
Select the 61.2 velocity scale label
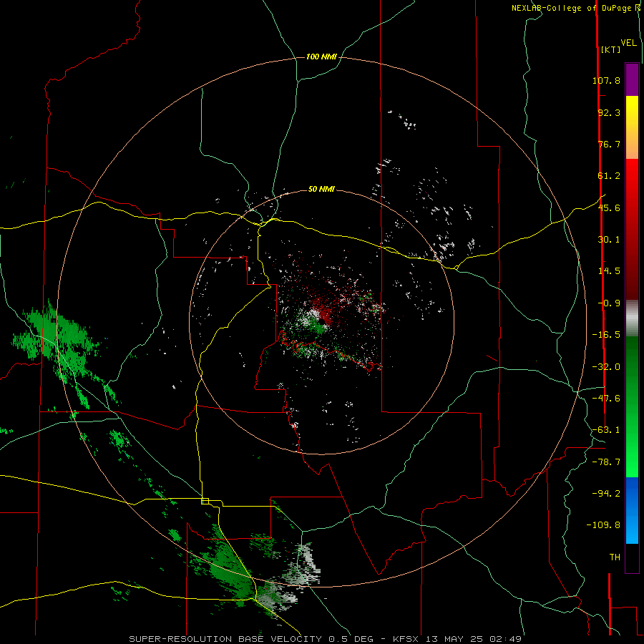[609, 176]
